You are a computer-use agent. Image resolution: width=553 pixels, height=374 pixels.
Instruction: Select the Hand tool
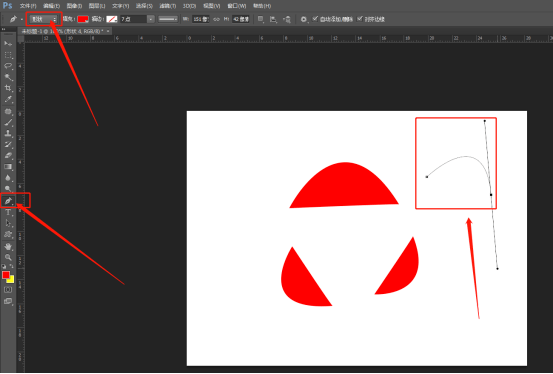click(x=8, y=246)
